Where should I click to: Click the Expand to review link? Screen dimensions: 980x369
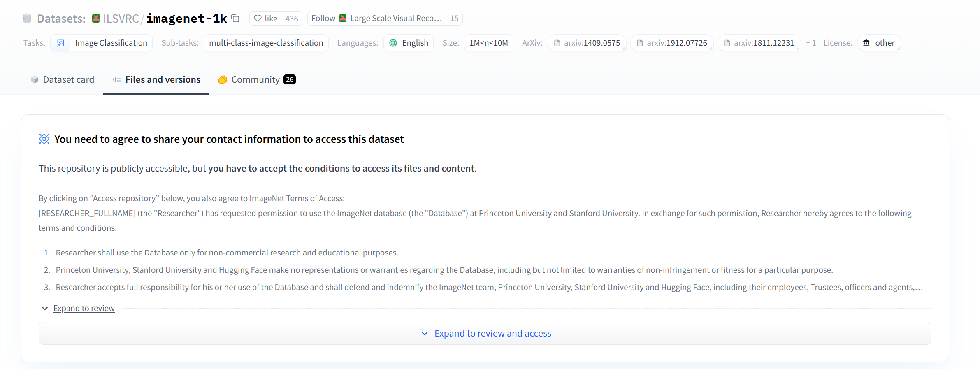click(x=84, y=308)
